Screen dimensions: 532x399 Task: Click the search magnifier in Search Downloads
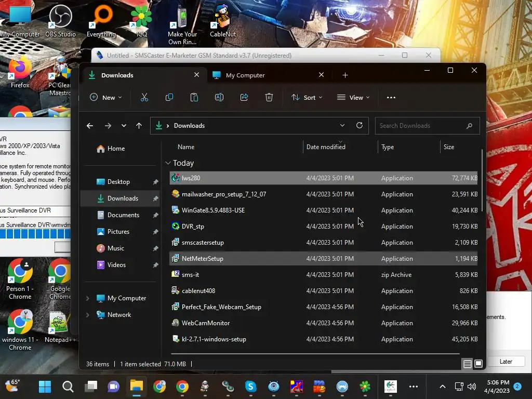(x=469, y=126)
